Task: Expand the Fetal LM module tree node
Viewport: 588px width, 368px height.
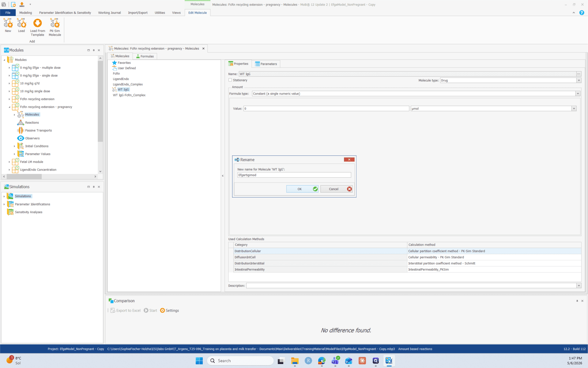Action: 9,162
